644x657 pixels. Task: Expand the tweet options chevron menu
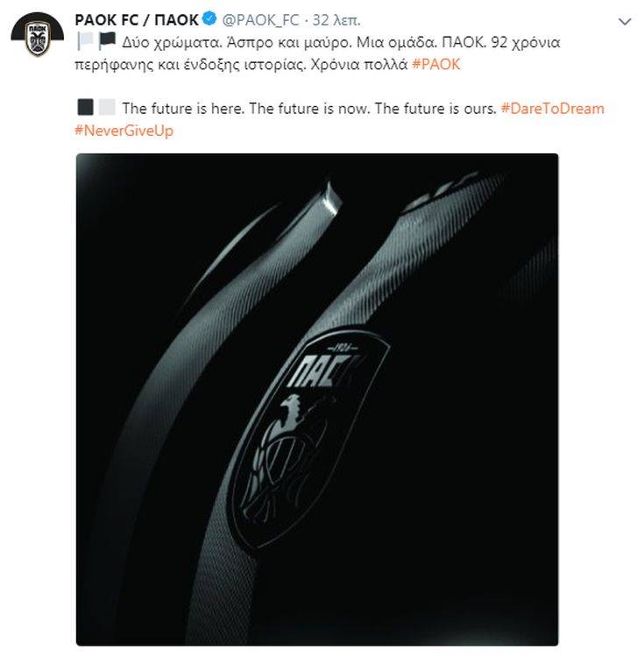(625, 21)
